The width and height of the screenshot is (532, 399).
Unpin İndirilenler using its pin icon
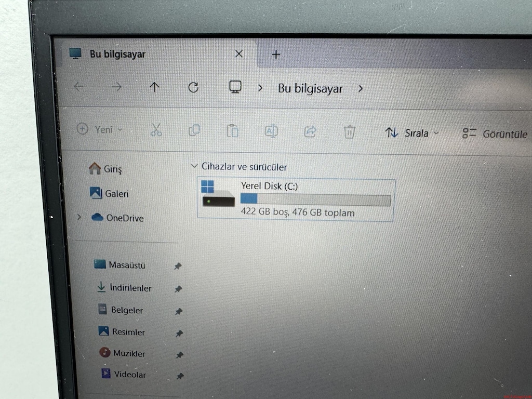coord(178,289)
